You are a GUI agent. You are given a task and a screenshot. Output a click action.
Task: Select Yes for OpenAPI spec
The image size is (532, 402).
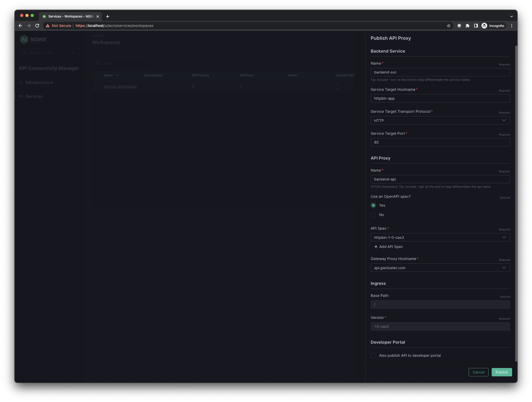coord(373,205)
